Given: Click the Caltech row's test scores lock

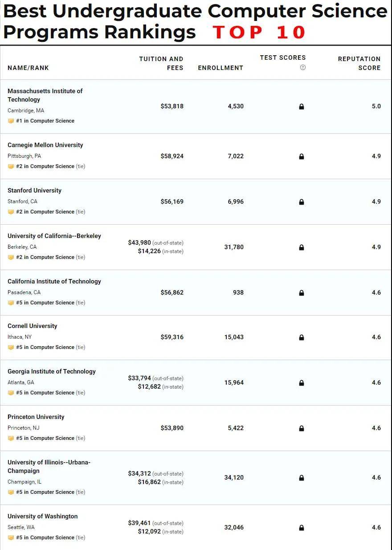Looking at the screenshot, I should click(302, 293).
